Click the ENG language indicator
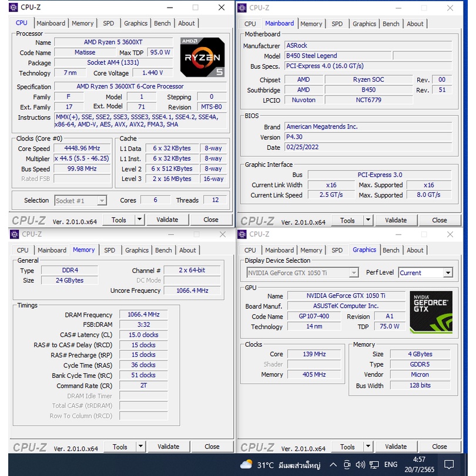The width and height of the screenshot is (476, 476). (390, 465)
